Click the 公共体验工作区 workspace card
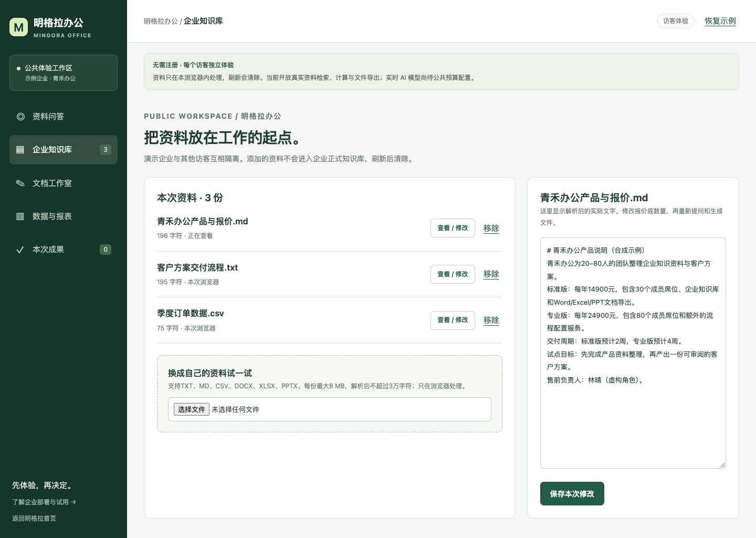The width and height of the screenshot is (756, 538). (64, 73)
